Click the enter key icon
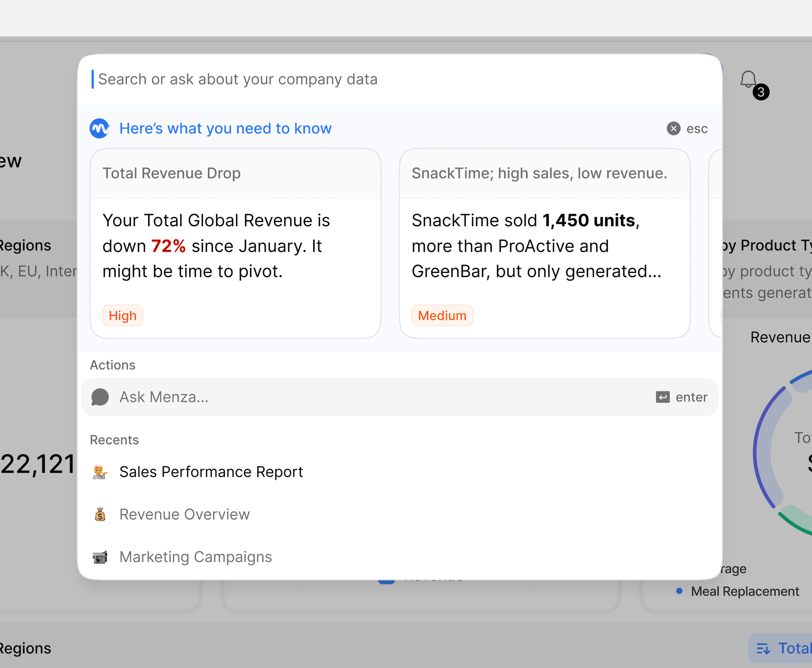This screenshot has height=668, width=812. [663, 397]
